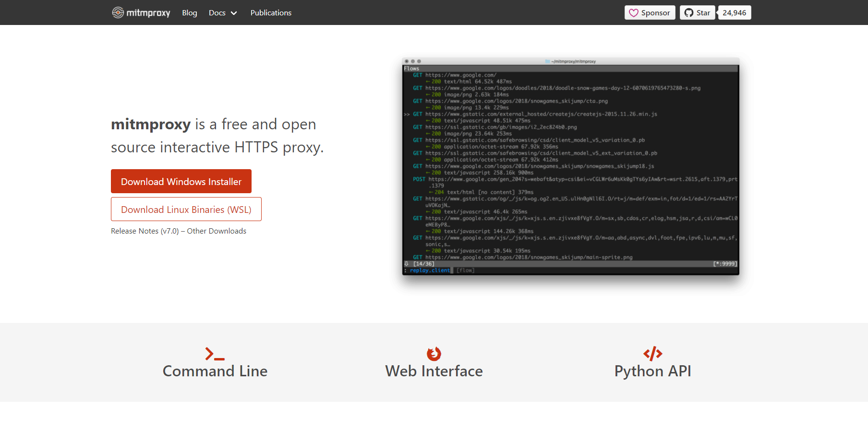Screen dimensions: 868x421
Task: Click the mitmproxy logo icon
Action: 118,12
